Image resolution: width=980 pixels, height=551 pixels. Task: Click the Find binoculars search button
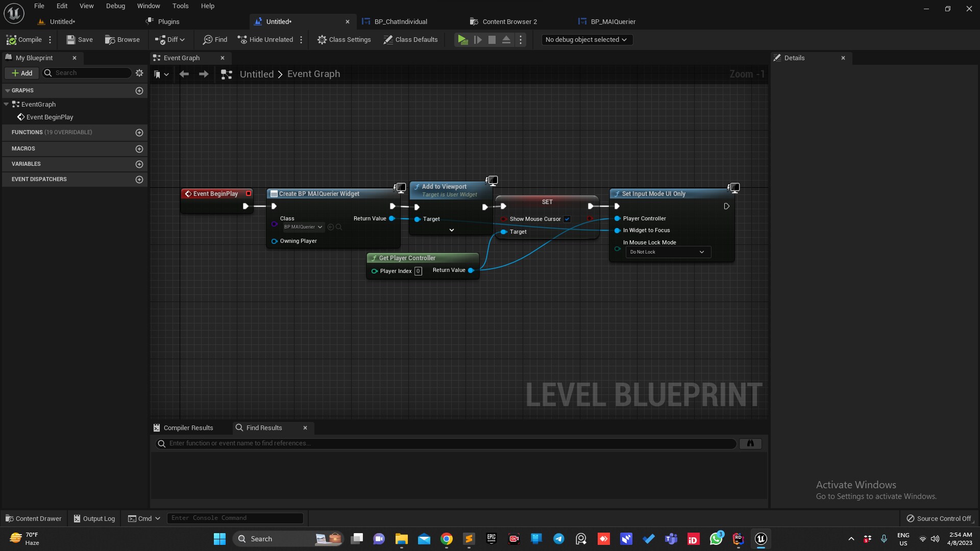[750, 443]
